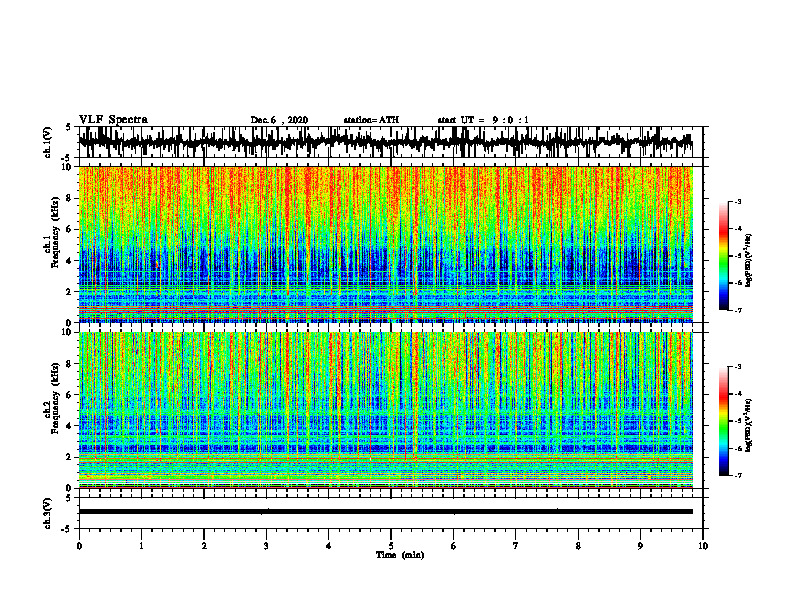Click the "5" tick on ch.1(V) axis

coord(68,128)
